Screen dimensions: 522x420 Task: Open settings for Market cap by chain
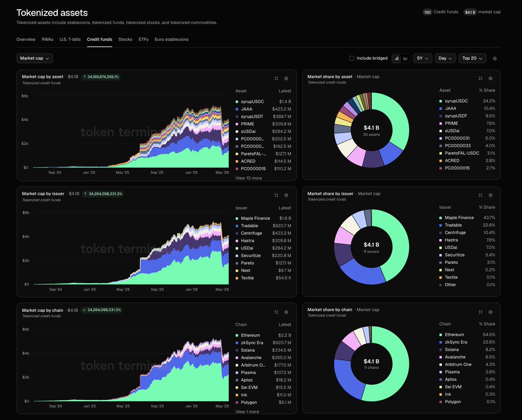(x=286, y=312)
